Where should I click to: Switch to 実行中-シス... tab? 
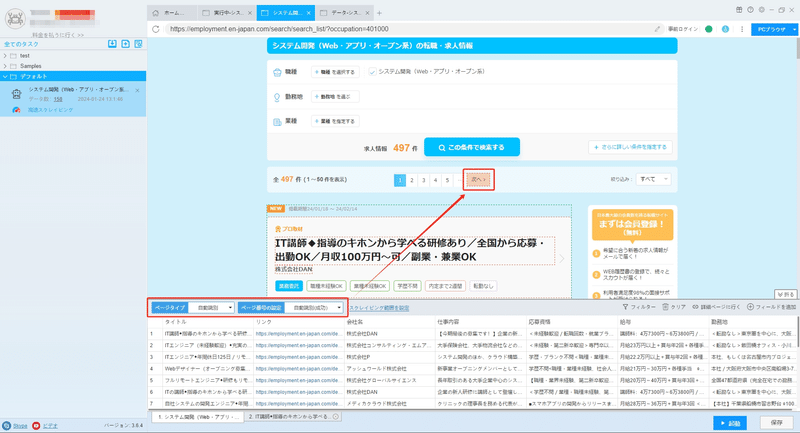[x=227, y=13]
